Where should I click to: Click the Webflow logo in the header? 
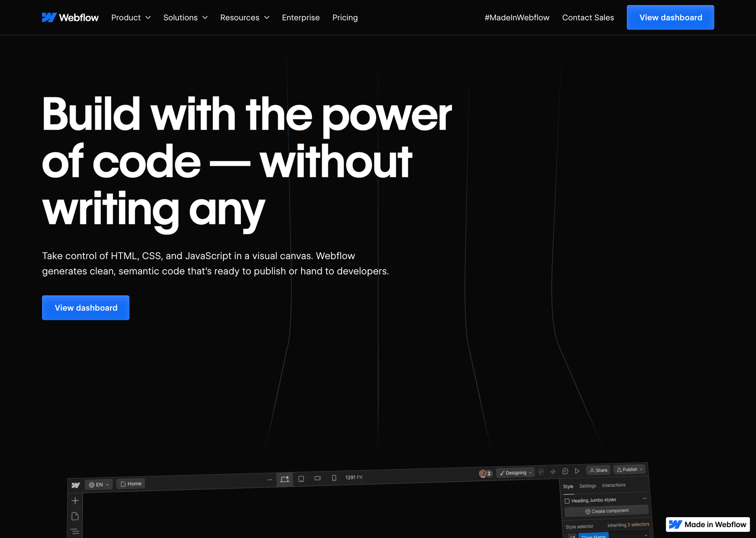(x=70, y=17)
